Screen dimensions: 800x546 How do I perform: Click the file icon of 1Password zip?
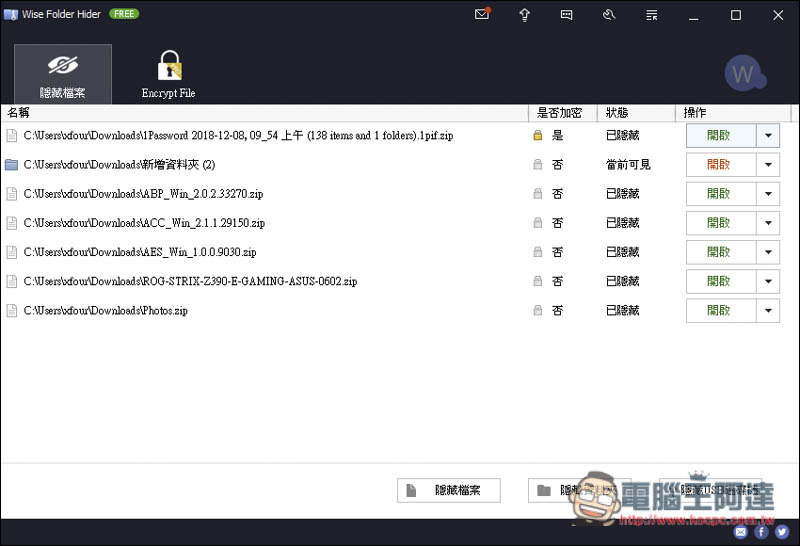pyautogui.click(x=11, y=136)
